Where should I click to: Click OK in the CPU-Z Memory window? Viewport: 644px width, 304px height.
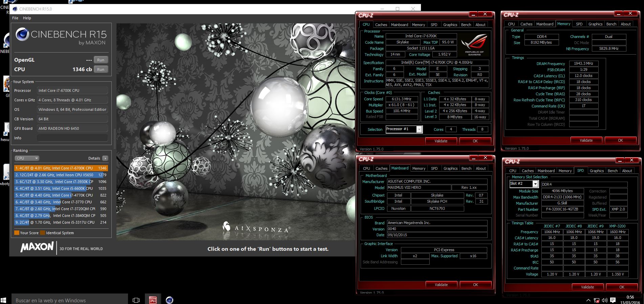pos(620,140)
